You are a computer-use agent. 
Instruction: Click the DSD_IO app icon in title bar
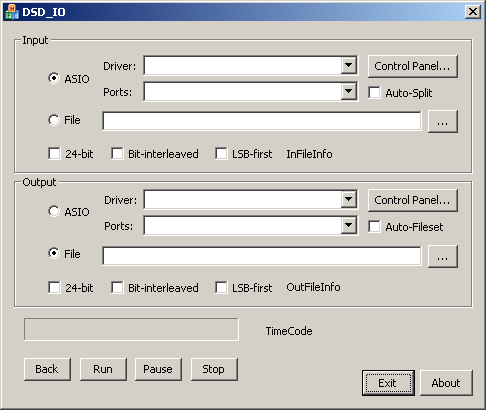(x=12, y=12)
